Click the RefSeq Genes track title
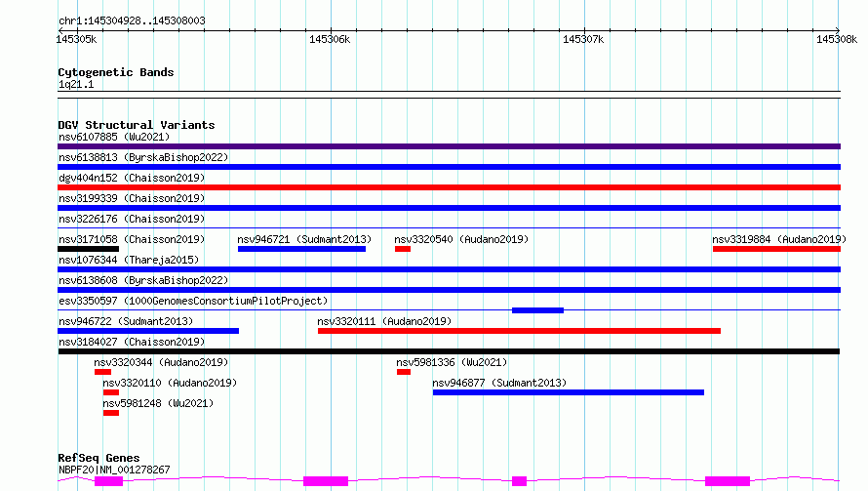 [x=99, y=459]
